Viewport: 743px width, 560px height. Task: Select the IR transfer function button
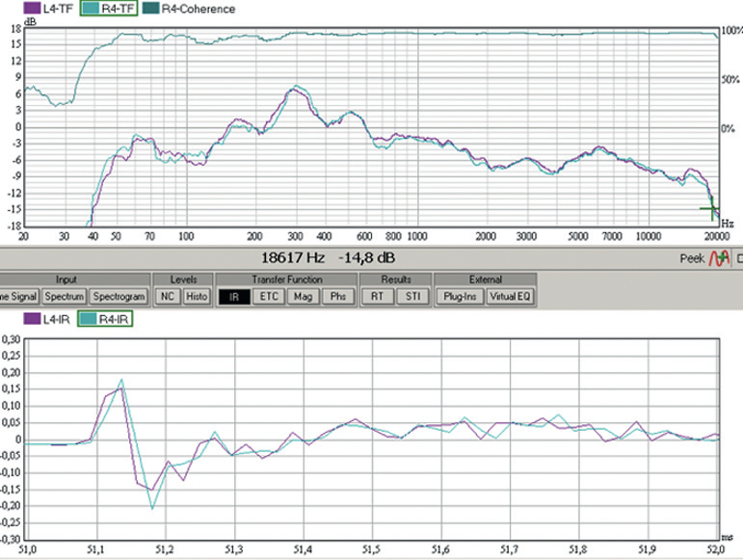pyautogui.click(x=234, y=297)
